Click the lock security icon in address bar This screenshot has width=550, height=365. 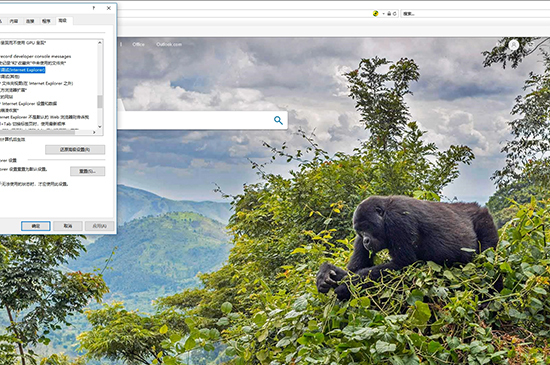tap(389, 14)
